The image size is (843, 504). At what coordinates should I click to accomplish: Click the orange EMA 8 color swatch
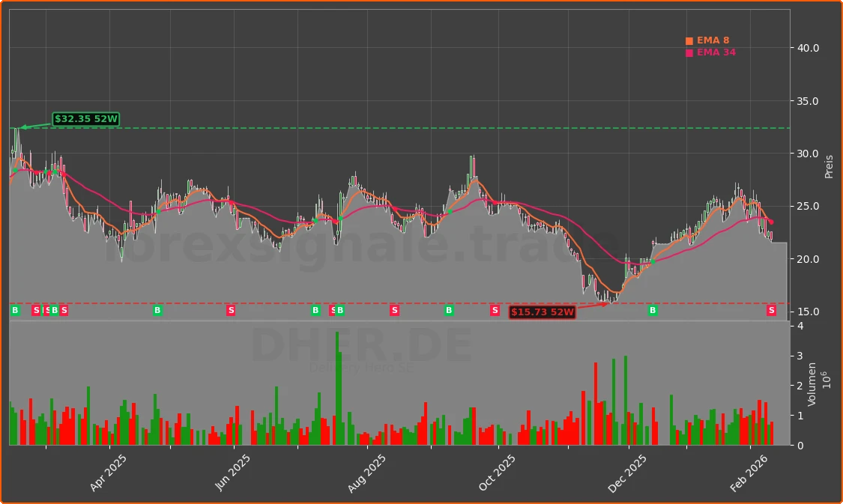coord(689,40)
